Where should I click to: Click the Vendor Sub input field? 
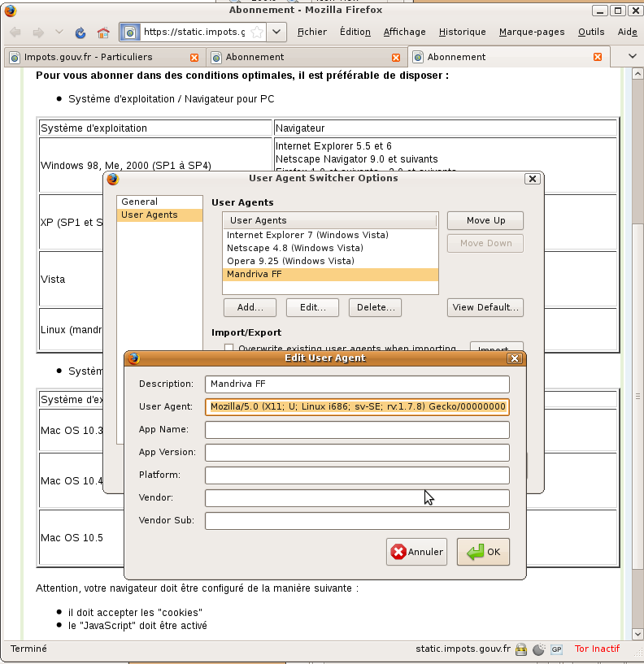[357, 521]
